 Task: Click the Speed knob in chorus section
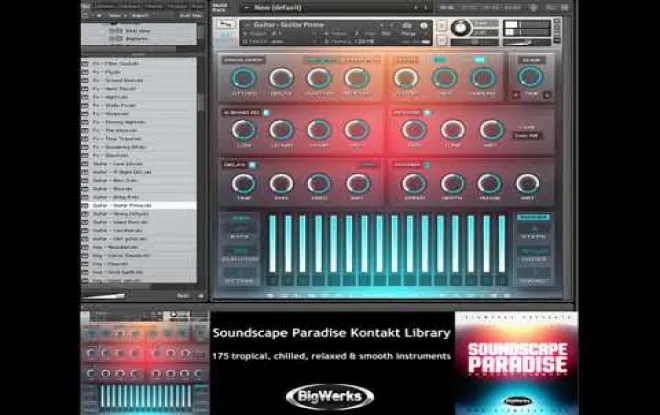click(414, 184)
